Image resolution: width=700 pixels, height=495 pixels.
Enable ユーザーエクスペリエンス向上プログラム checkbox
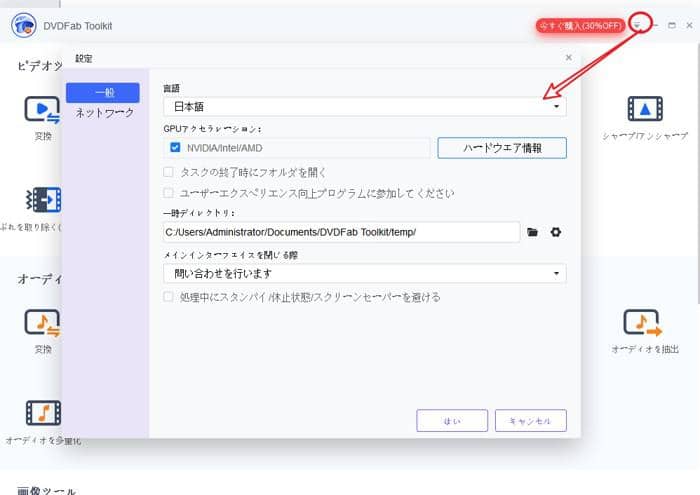(x=168, y=193)
